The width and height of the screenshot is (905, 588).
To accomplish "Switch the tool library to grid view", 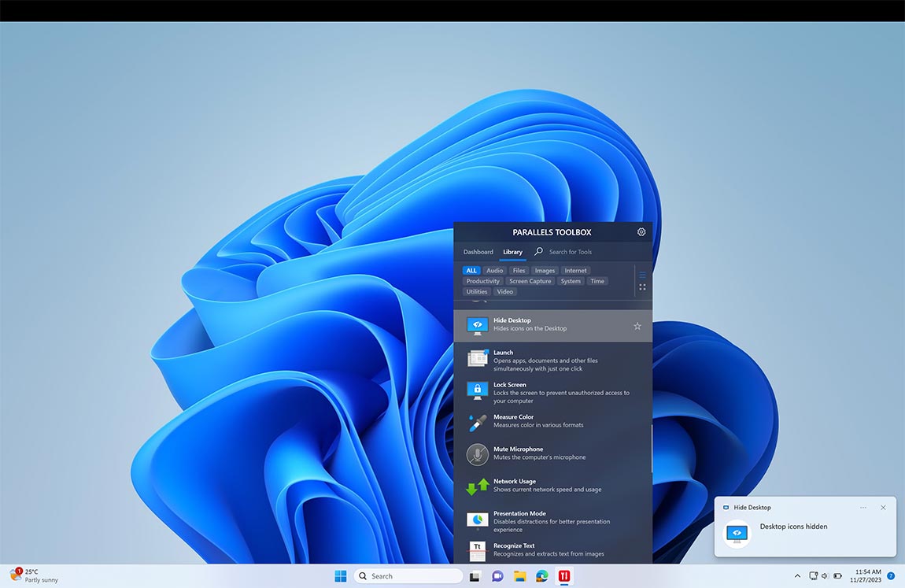I will click(x=642, y=287).
